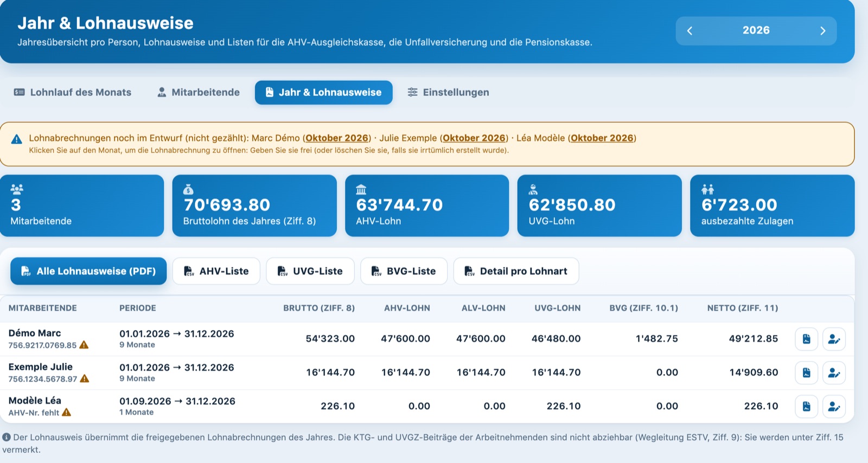This screenshot has height=463, width=868.
Task: Click the bank icon on the AHV-Lohn card
Action: pos(361,189)
